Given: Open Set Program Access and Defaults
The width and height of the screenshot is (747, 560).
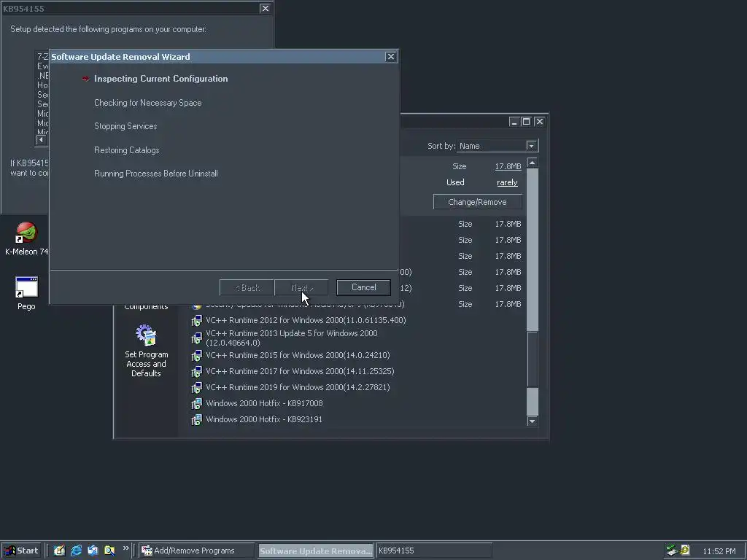Looking at the screenshot, I should tap(146, 351).
